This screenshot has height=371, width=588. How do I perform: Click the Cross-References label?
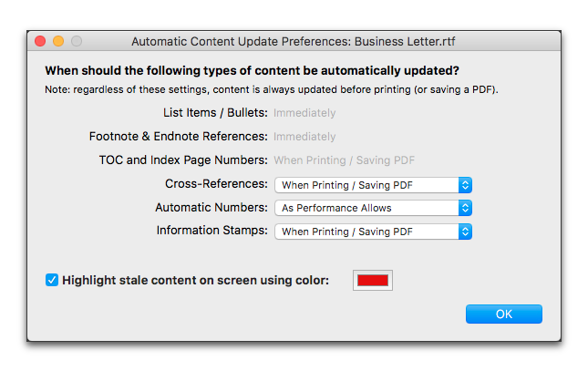tap(216, 184)
